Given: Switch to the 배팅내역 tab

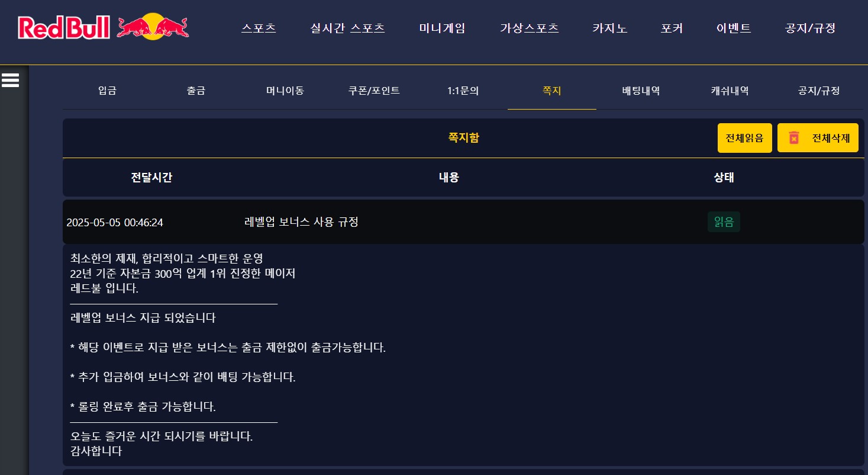Looking at the screenshot, I should (641, 91).
